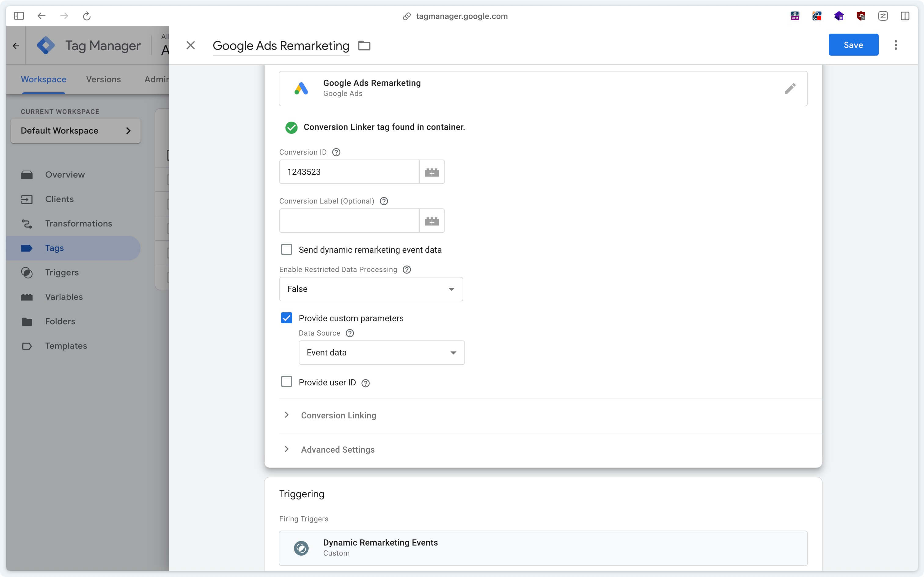924x577 pixels.
Task: Switch to the Versions tab
Action: (103, 79)
